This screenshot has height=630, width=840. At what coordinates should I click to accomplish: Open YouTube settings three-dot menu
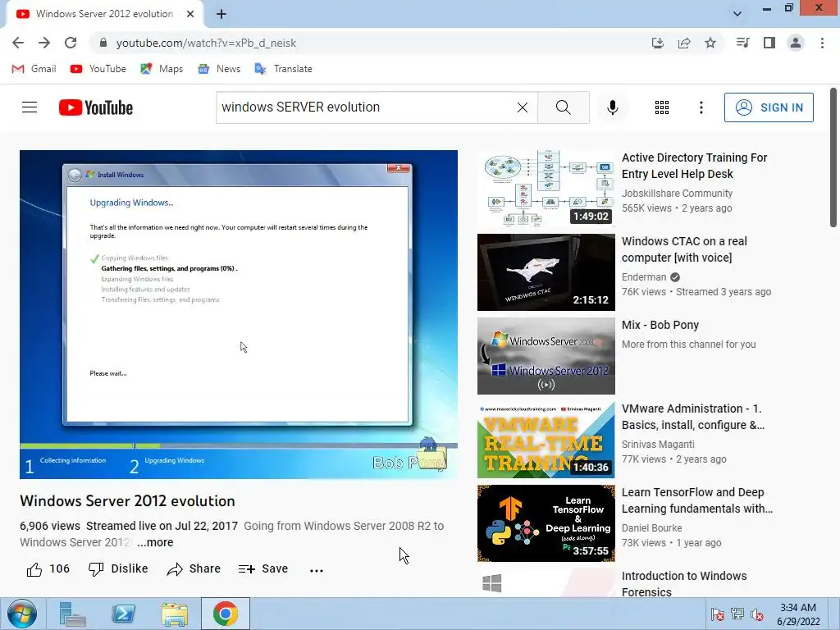[701, 107]
